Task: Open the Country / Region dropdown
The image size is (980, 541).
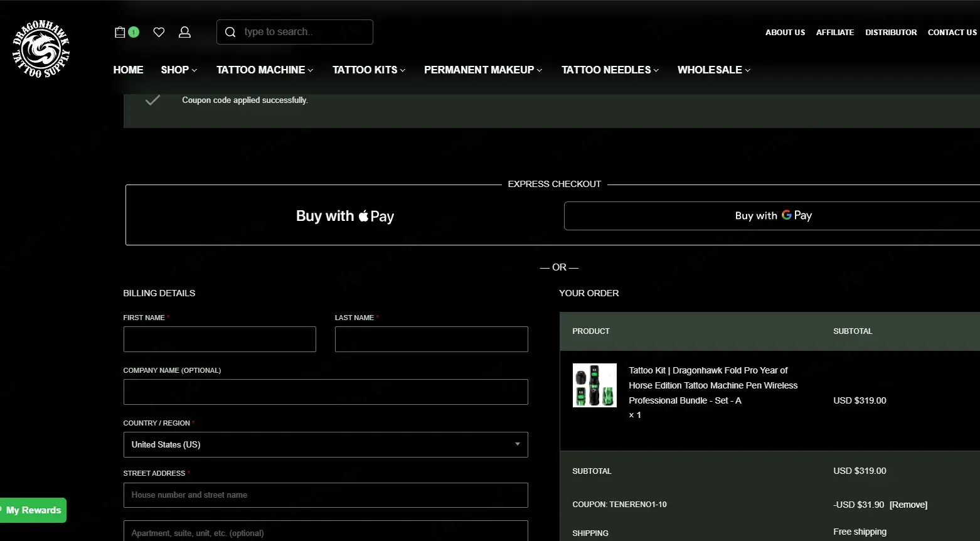Action: [x=326, y=444]
